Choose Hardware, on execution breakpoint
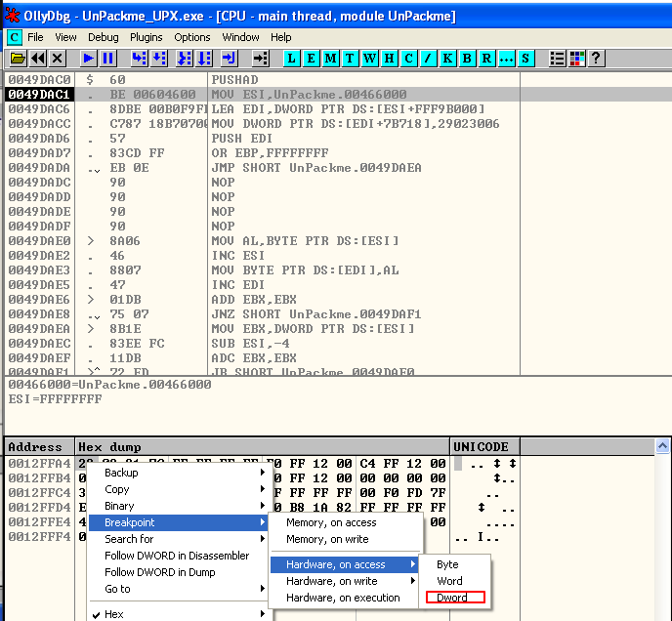672x621 pixels. point(345,598)
